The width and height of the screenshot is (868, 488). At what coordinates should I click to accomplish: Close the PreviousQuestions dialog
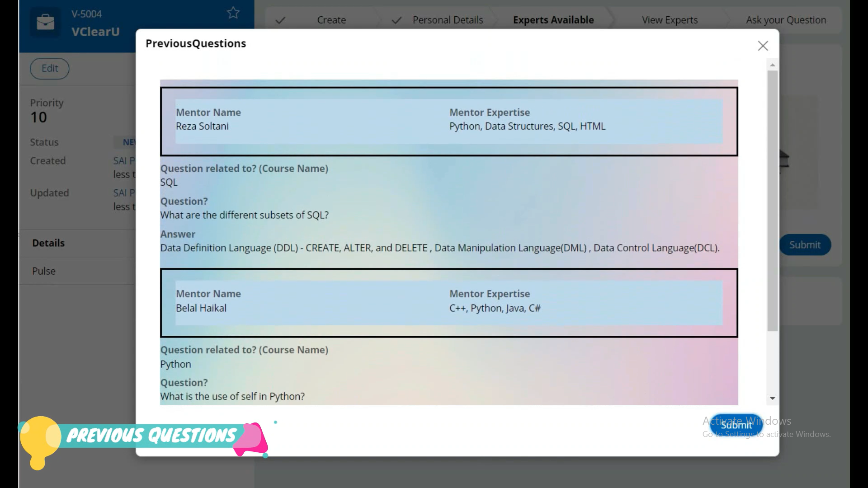[763, 46]
